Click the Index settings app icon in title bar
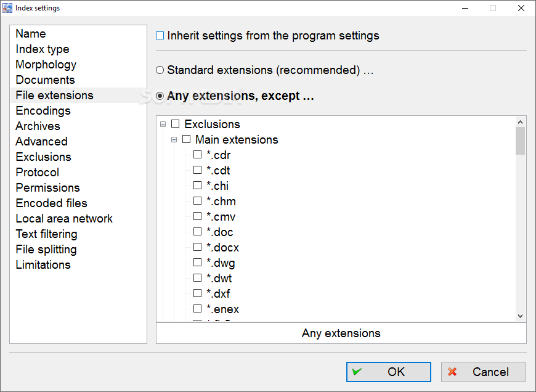 pos(7,8)
